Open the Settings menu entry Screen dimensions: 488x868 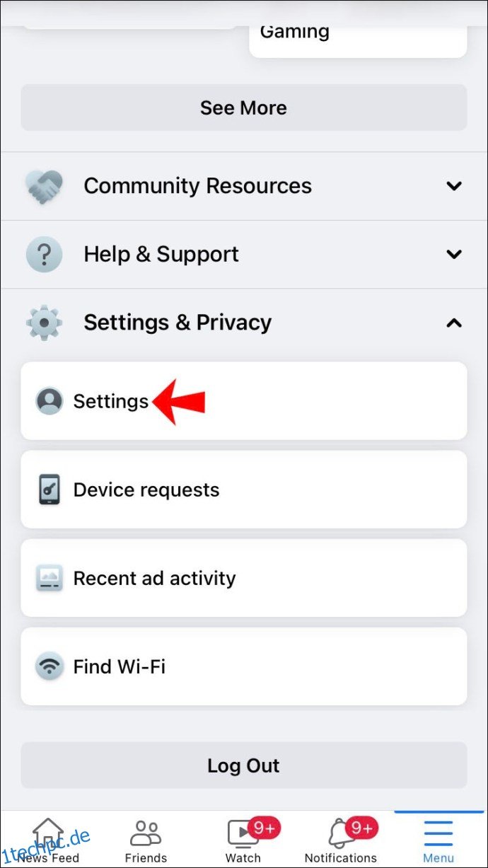[x=244, y=401]
